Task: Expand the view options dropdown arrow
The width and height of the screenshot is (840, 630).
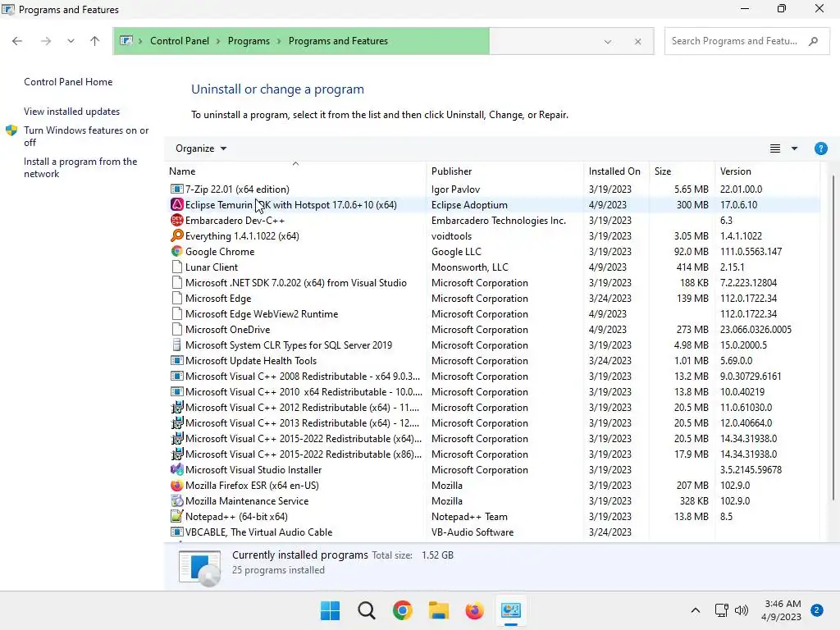Action: (794, 148)
